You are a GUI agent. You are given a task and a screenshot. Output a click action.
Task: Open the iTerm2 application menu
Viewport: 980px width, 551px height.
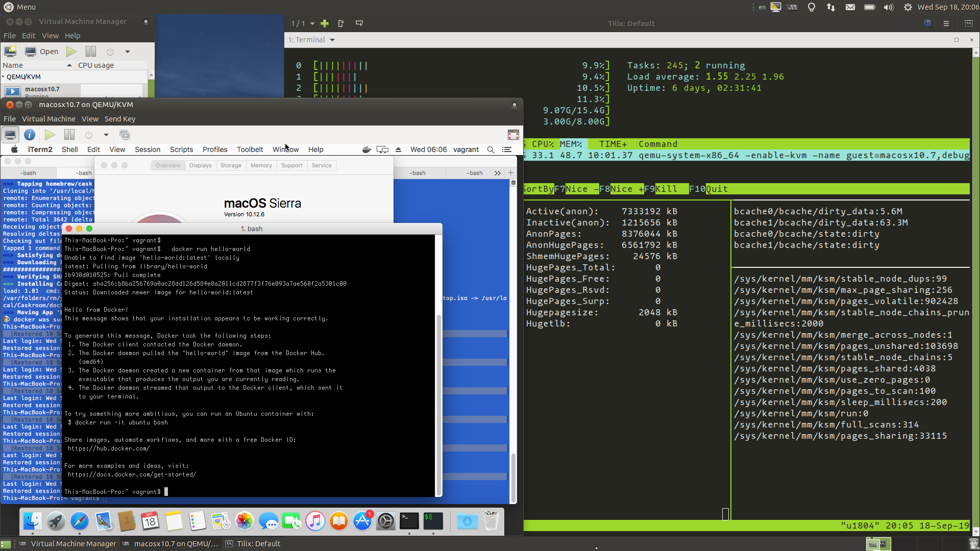40,149
